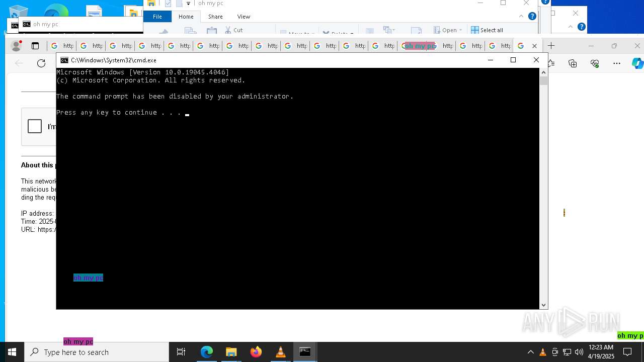Open network status tray icon
Image resolution: width=644 pixels, height=362 pixels.
pyautogui.click(x=567, y=352)
